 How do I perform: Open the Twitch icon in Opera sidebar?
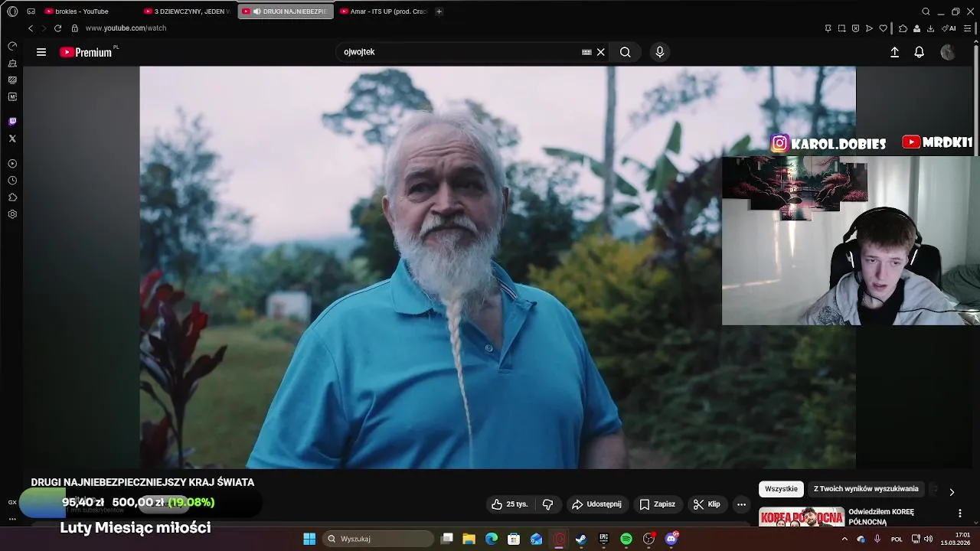coord(12,122)
